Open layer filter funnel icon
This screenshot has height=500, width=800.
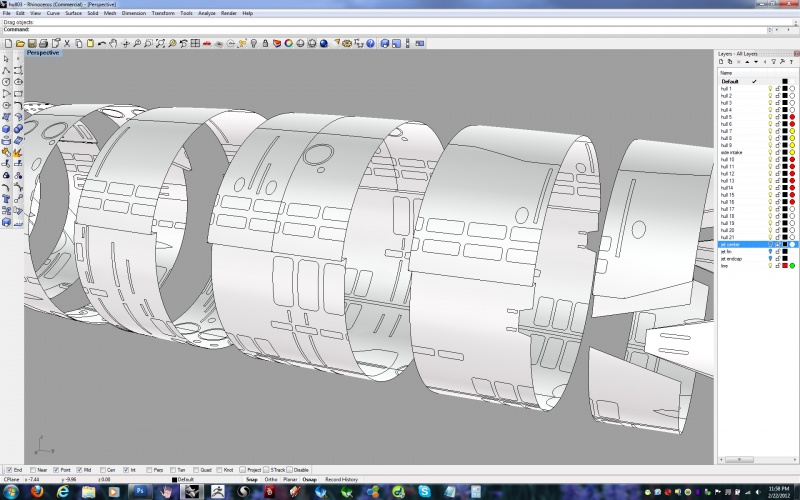[x=773, y=62]
